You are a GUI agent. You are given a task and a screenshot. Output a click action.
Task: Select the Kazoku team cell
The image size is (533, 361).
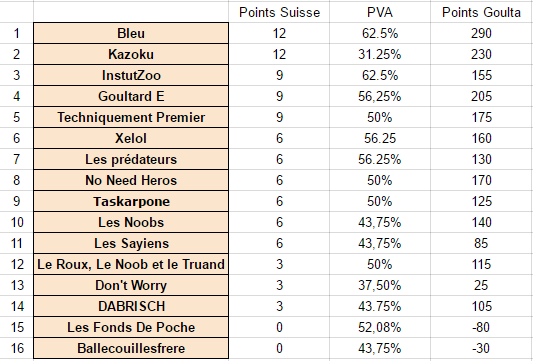pos(131,54)
